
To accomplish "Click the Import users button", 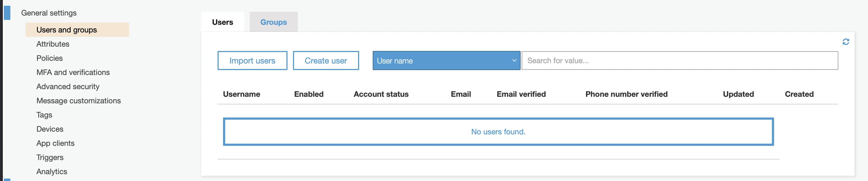I will [x=252, y=61].
